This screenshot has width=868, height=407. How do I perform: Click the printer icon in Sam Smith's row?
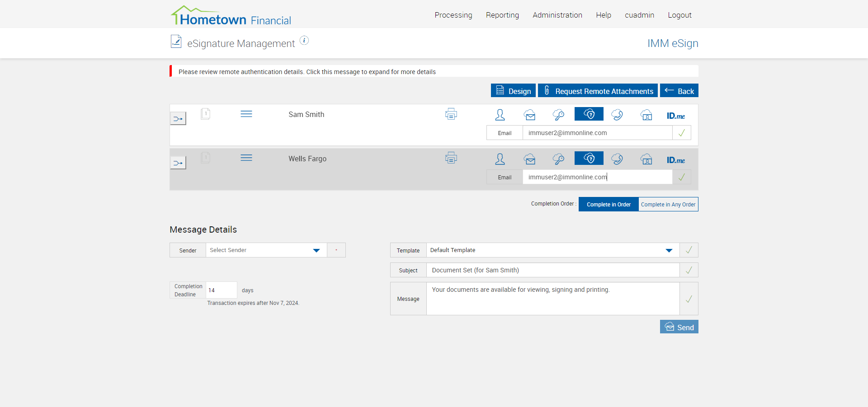click(x=451, y=114)
